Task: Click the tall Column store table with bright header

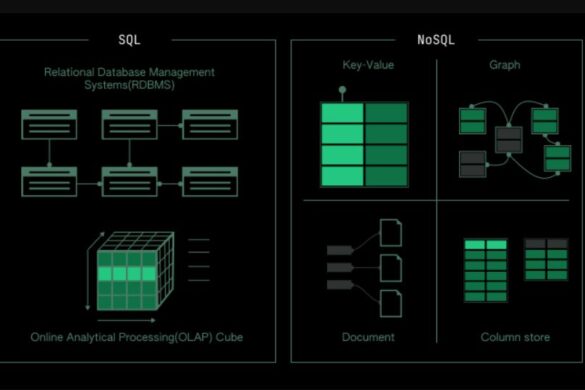Action: click(485, 271)
